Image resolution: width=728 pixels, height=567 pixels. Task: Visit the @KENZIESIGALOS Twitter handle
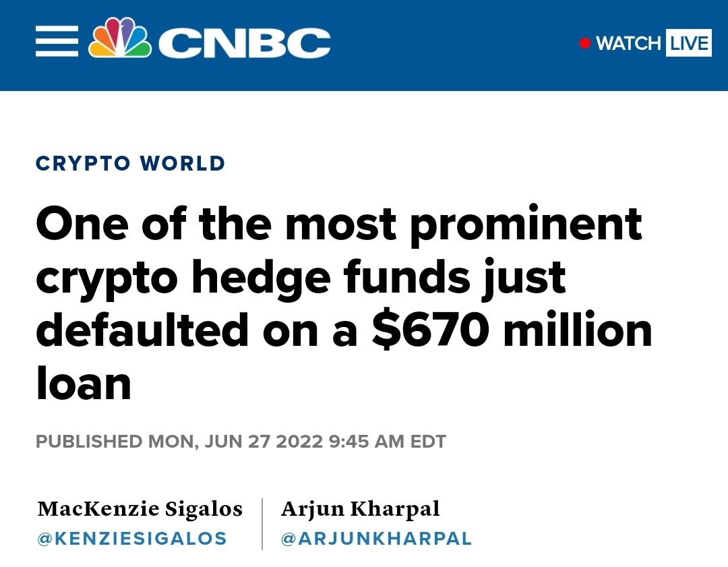pos(132,539)
